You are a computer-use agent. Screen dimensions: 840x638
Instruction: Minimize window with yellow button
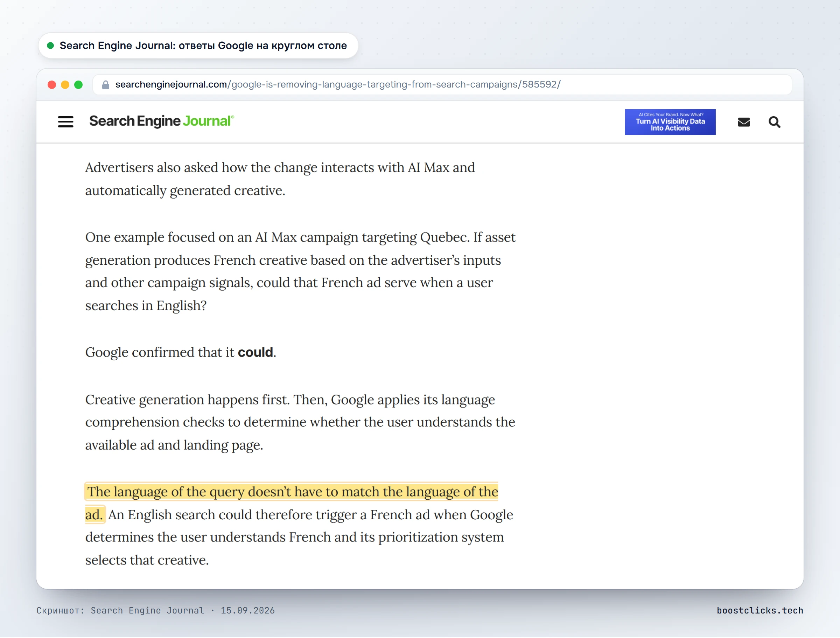(x=65, y=85)
